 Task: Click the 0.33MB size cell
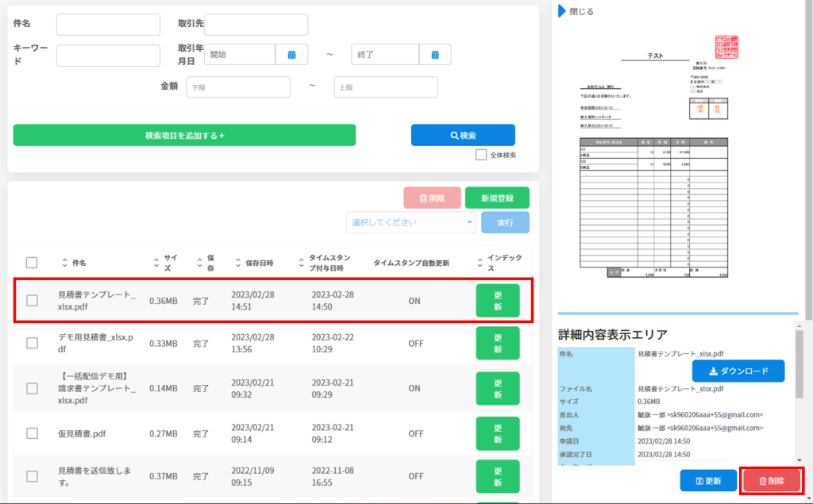164,343
